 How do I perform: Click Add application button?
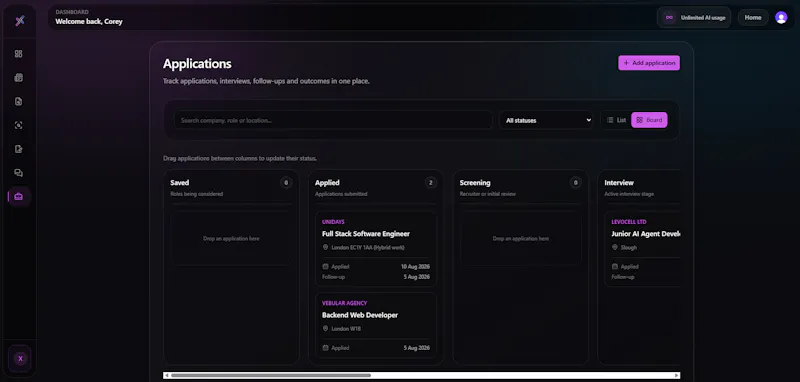point(649,63)
